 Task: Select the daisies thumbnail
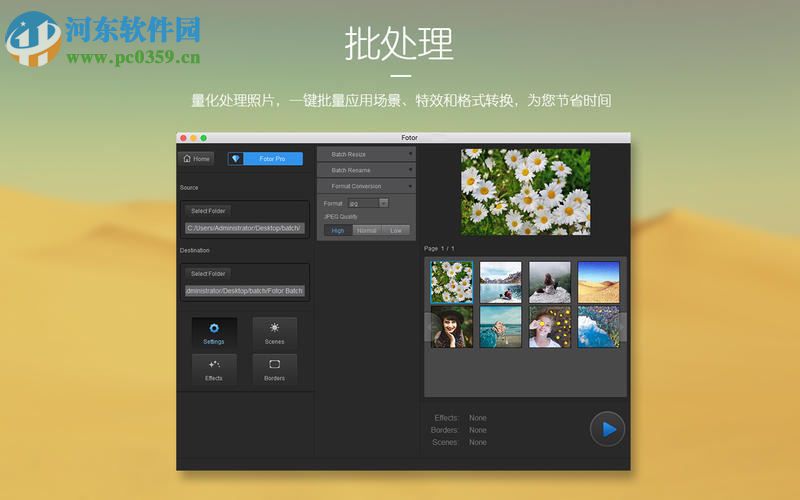tap(452, 282)
